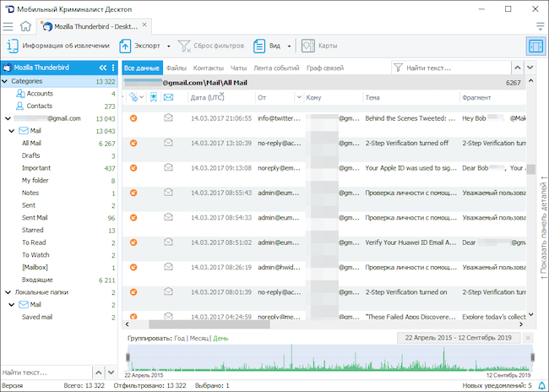The height and width of the screenshot is (392, 549).
Task: Open the Export dropdown arrow
Action: 168,46
